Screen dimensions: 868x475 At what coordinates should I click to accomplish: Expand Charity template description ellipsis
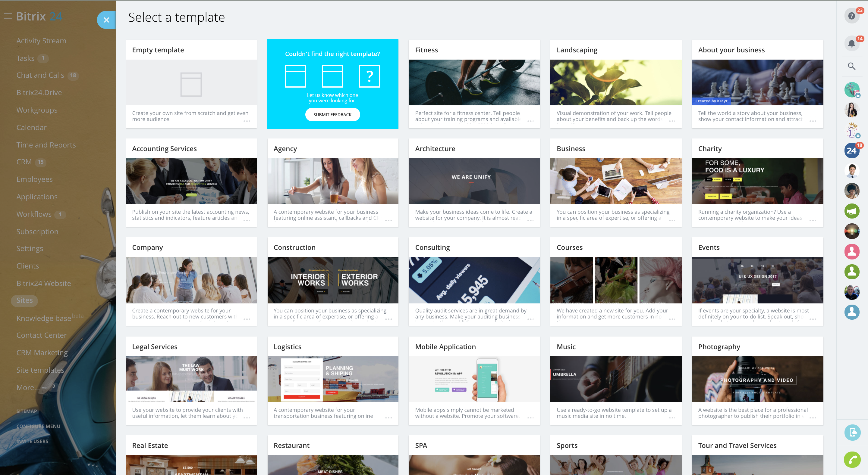click(813, 220)
